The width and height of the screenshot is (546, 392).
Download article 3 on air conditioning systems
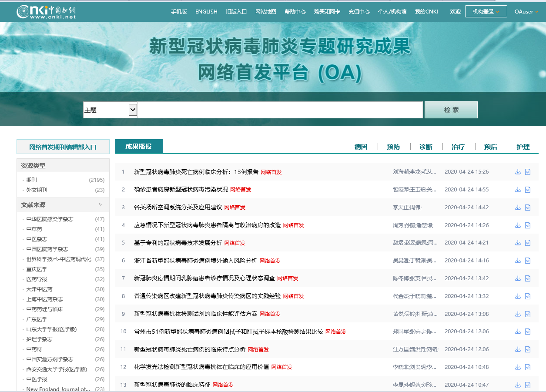(518, 208)
